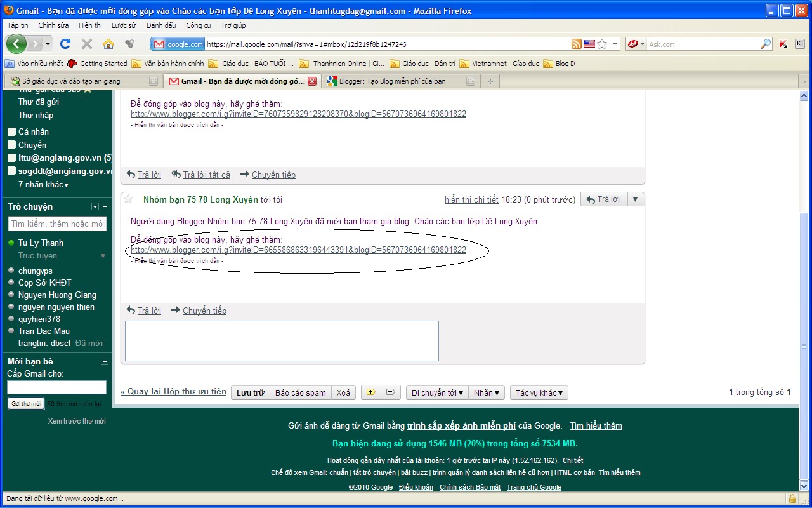Click the Ask search engine icon
The image size is (812, 508).
pyautogui.click(x=632, y=44)
